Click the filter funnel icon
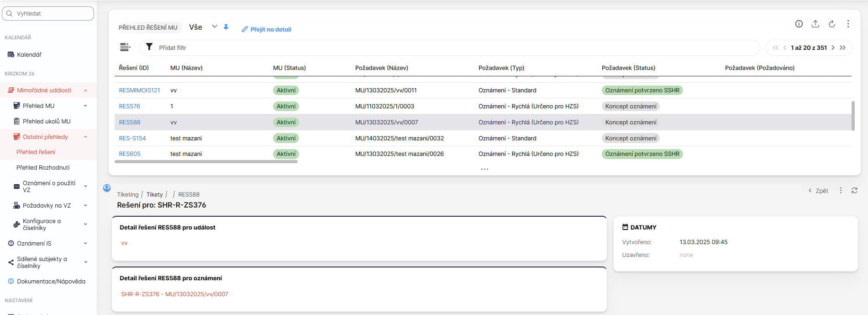Screen dimensions: 868x315 tap(149, 47)
